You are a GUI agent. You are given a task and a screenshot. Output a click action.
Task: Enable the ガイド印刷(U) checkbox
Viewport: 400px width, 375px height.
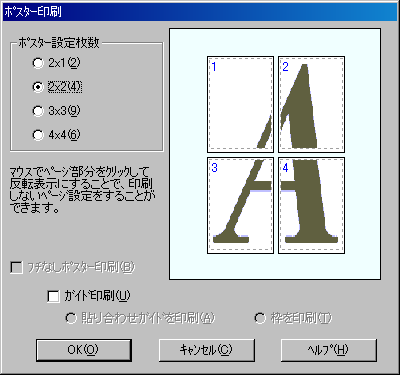89,296
